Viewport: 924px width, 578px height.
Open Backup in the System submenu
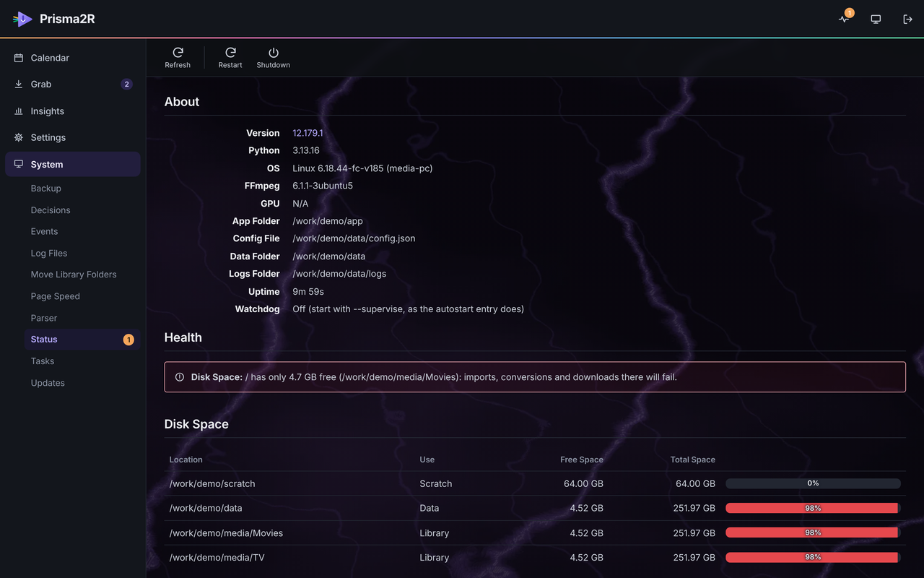coord(46,189)
